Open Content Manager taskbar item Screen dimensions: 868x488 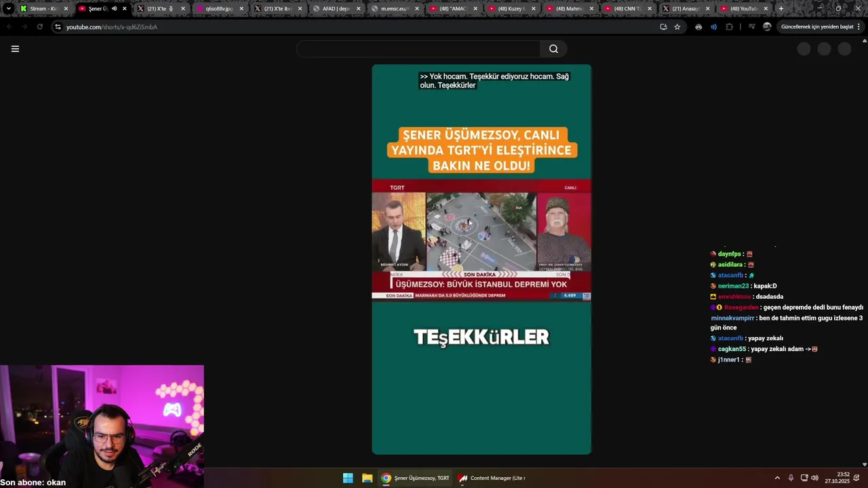(x=492, y=478)
